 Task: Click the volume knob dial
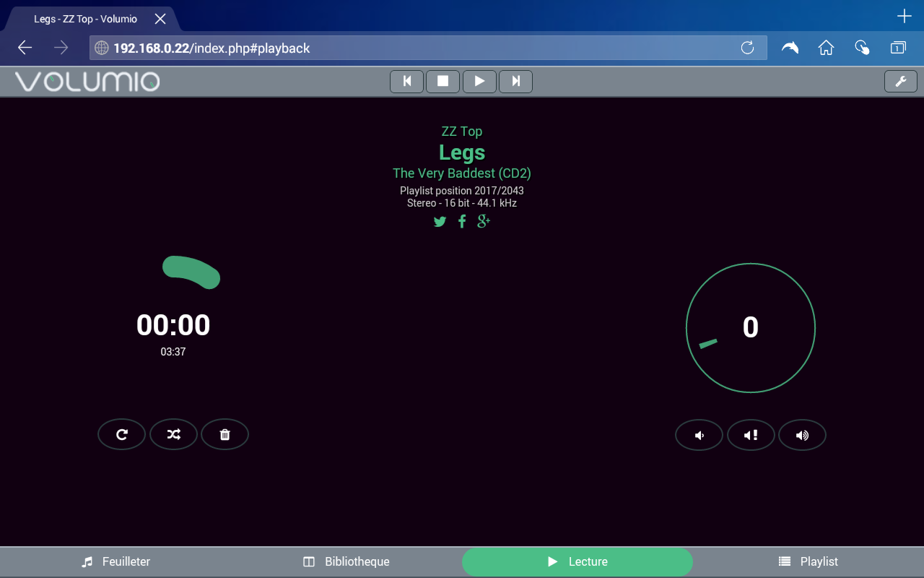pyautogui.click(x=751, y=328)
